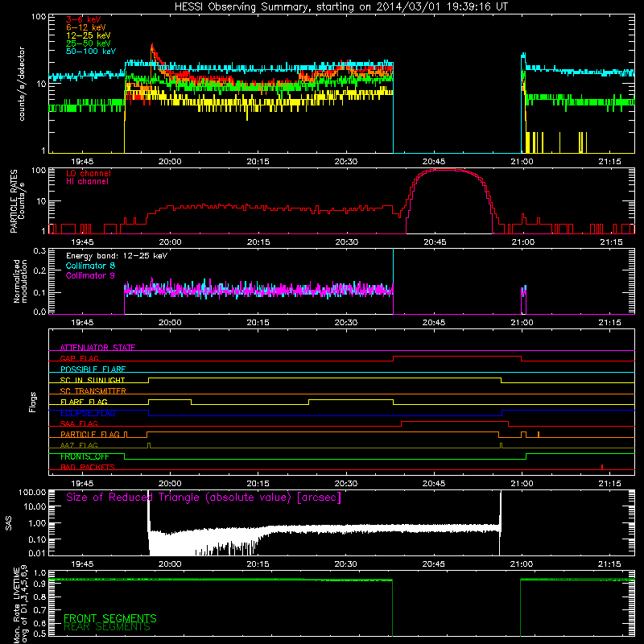Click the FLARE FLAG label

click(x=84, y=402)
